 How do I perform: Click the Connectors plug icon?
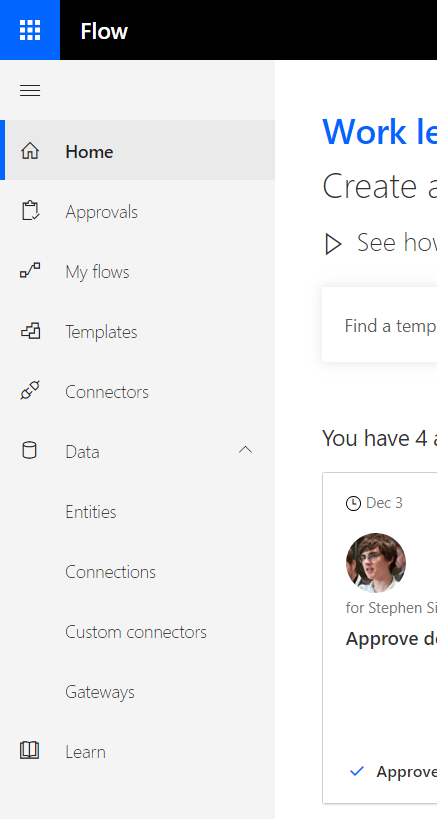(30, 391)
